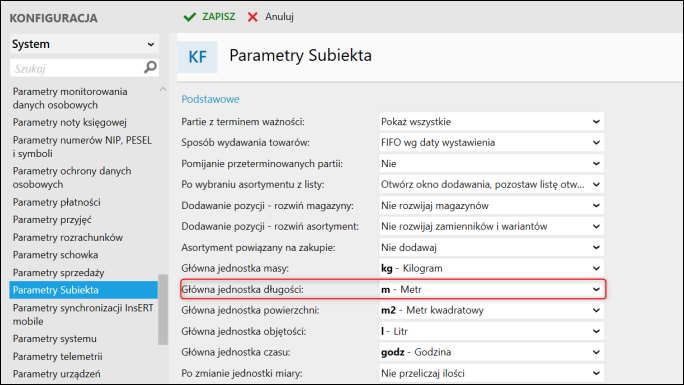Open Asortyment powiązany na zakupie dropdown
The height and width of the screenshot is (385, 684).
(491, 247)
